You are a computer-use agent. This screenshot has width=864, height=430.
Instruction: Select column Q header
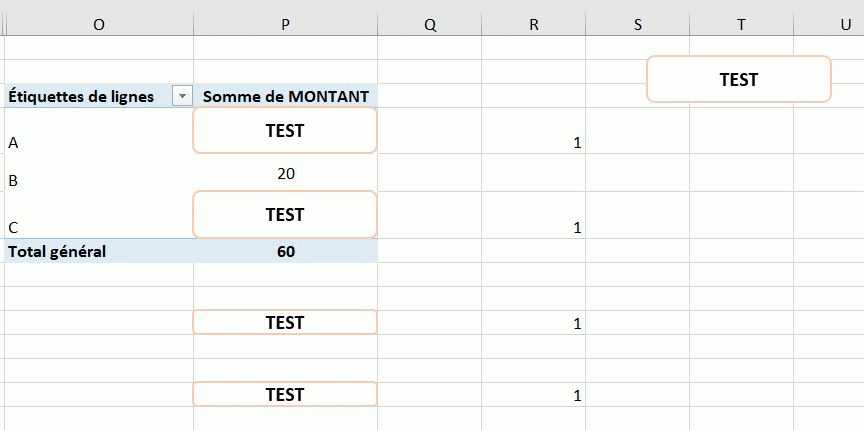tap(430, 25)
